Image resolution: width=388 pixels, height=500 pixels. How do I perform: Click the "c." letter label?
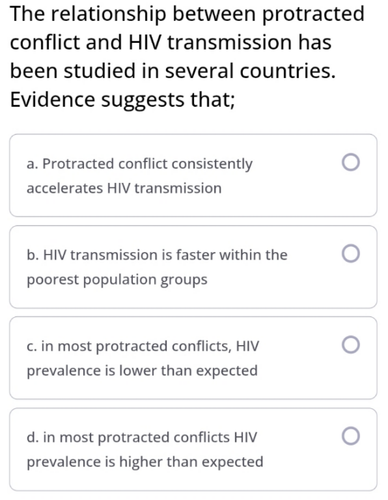pyautogui.click(x=32, y=347)
